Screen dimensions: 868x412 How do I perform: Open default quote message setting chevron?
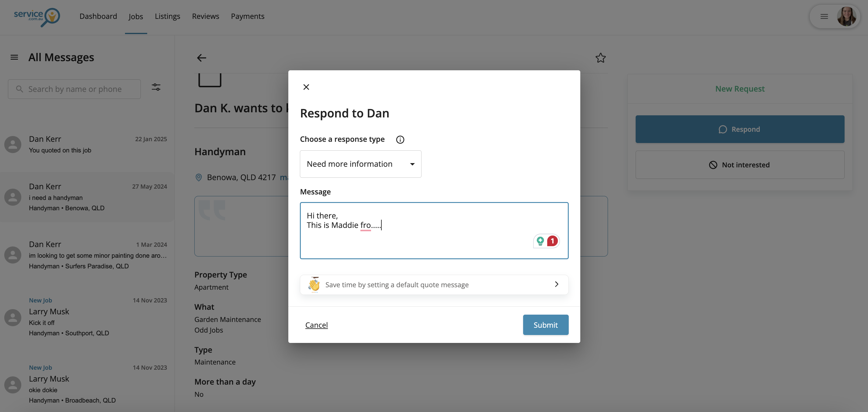tap(556, 284)
